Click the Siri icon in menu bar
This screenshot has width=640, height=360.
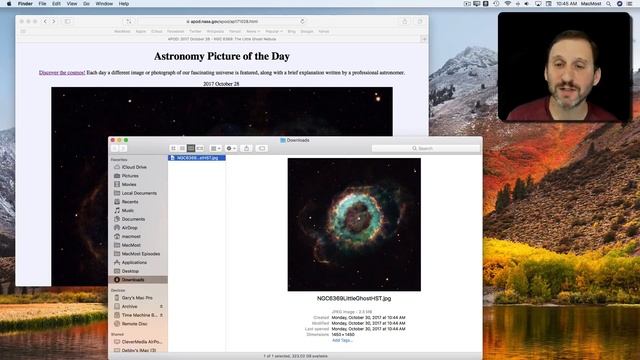(619, 4)
